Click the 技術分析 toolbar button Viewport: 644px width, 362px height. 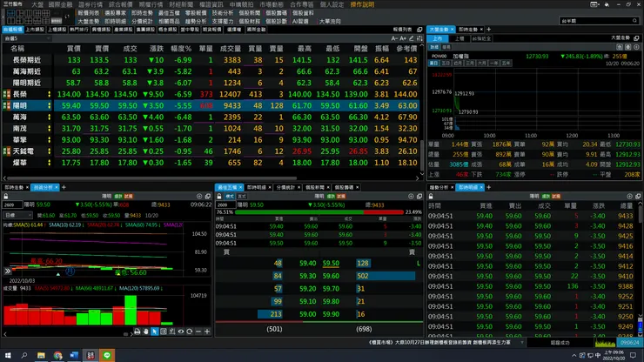tap(223, 13)
